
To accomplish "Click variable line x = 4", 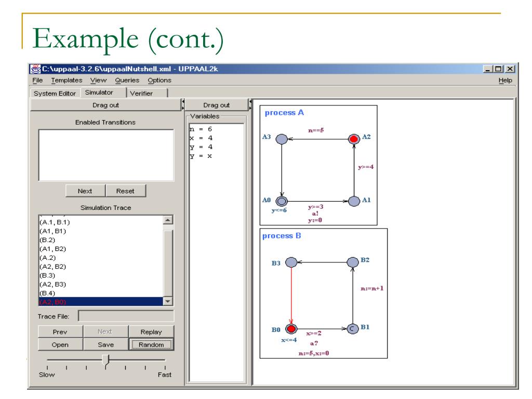I will pos(201,138).
